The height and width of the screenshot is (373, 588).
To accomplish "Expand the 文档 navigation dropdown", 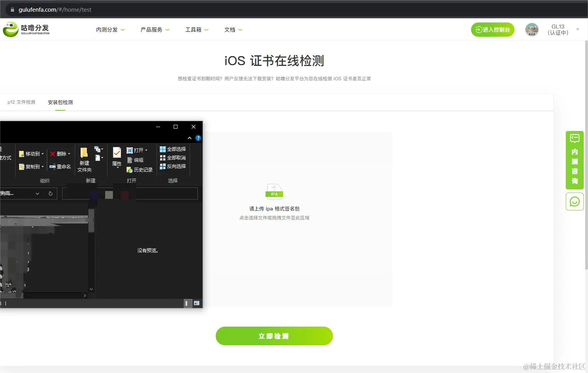I will tap(233, 29).
